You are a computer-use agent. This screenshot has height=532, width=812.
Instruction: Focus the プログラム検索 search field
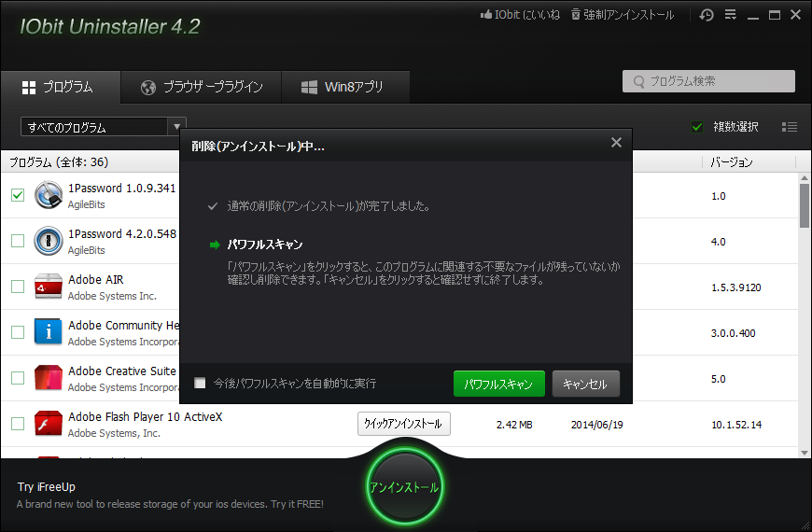[708, 81]
